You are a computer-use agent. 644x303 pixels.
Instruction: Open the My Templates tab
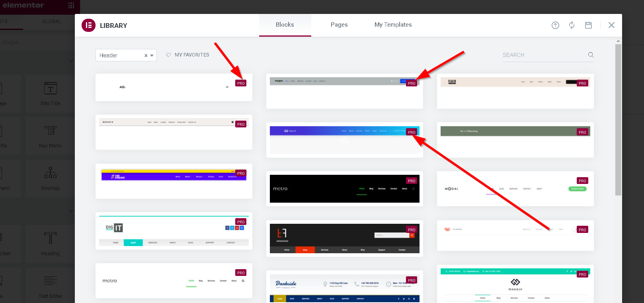(x=393, y=25)
